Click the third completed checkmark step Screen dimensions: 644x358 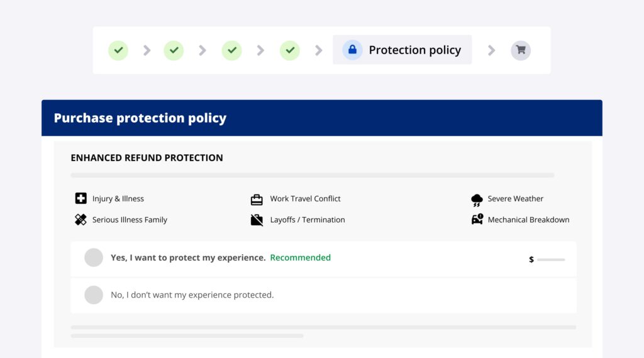point(231,50)
